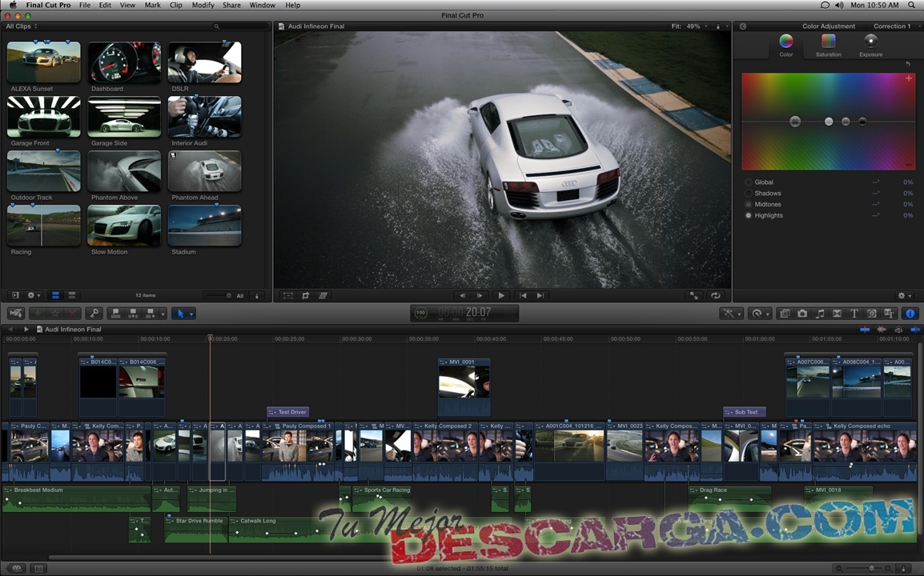Image resolution: width=924 pixels, height=576 pixels.
Task: Open the Modify menu
Action: (x=203, y=5)
